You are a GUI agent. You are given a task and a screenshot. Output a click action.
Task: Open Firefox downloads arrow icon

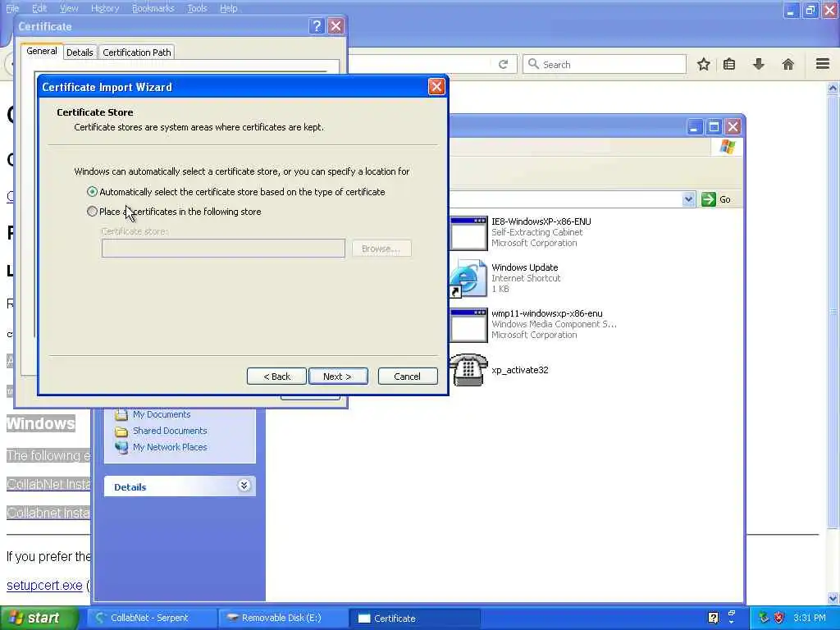pos(759,64)
